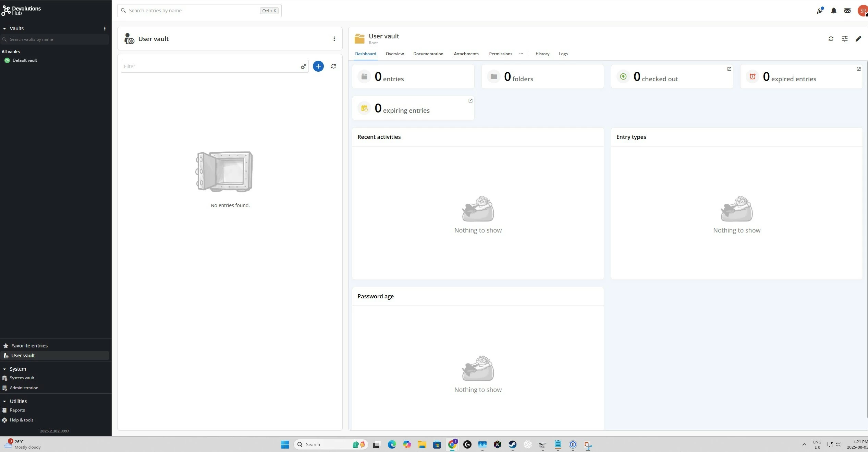This screenshot has height=452, width=868.
Task: Open System vault
Action: point(22,378)
